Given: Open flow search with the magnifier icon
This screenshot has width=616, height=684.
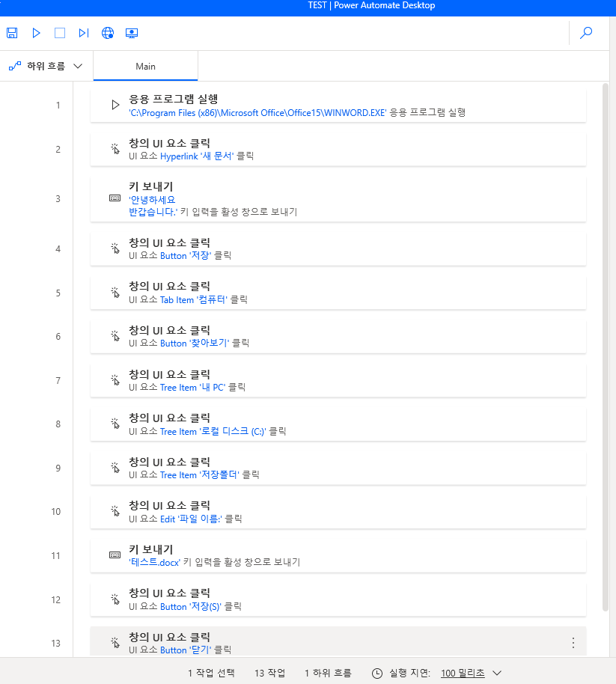Looking at the screenshot, I should click(x=586, y=33).
